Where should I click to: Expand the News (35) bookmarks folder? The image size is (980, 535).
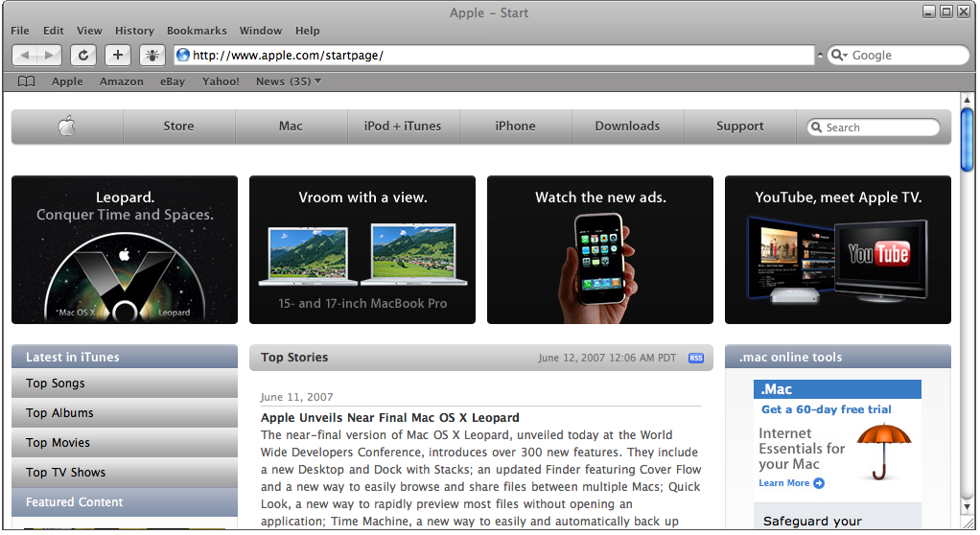288,81
